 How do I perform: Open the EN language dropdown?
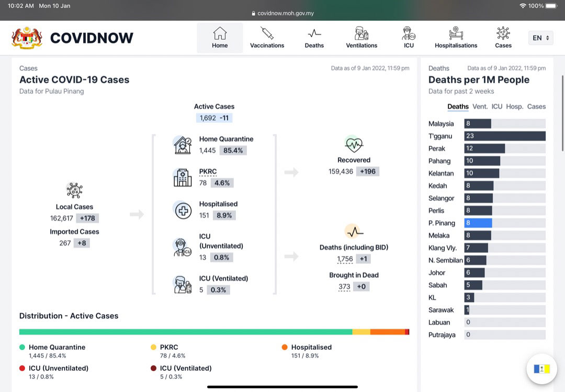click(x=540, y=38)
